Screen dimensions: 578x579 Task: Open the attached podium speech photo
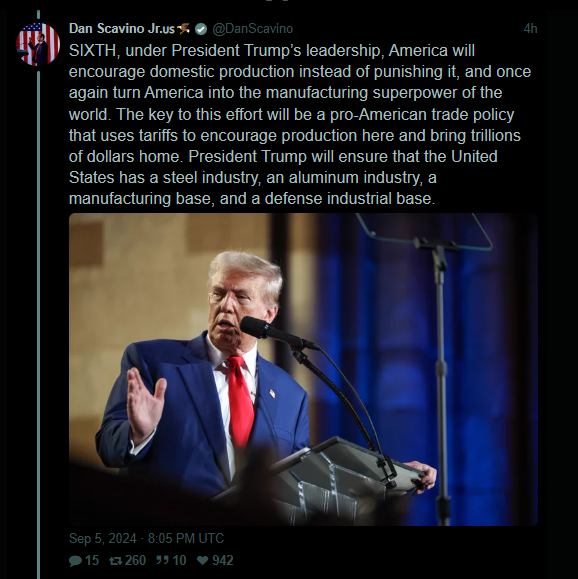303,369
